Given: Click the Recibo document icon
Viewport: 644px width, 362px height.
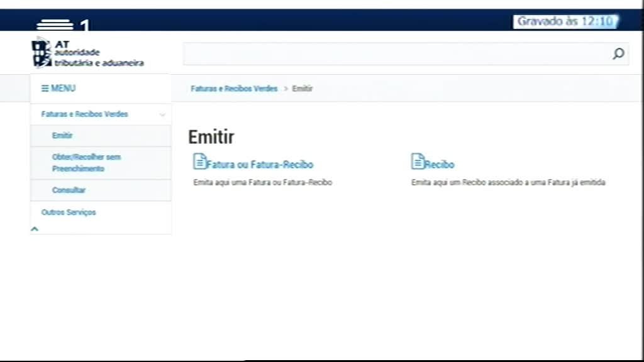Looking at the screenshot, I should coord(416,162).
